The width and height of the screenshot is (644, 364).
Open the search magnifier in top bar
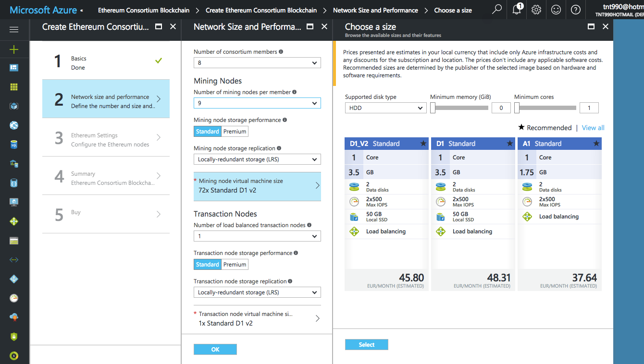tap(497, 10)
